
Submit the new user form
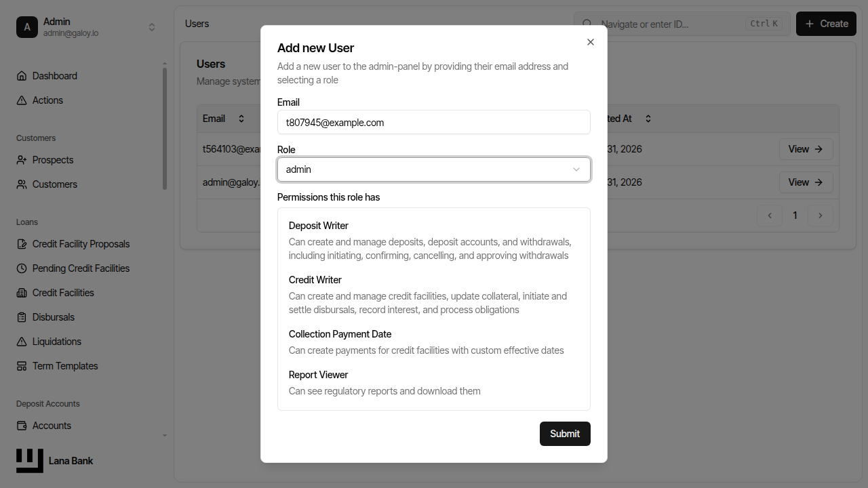(565, 434)
